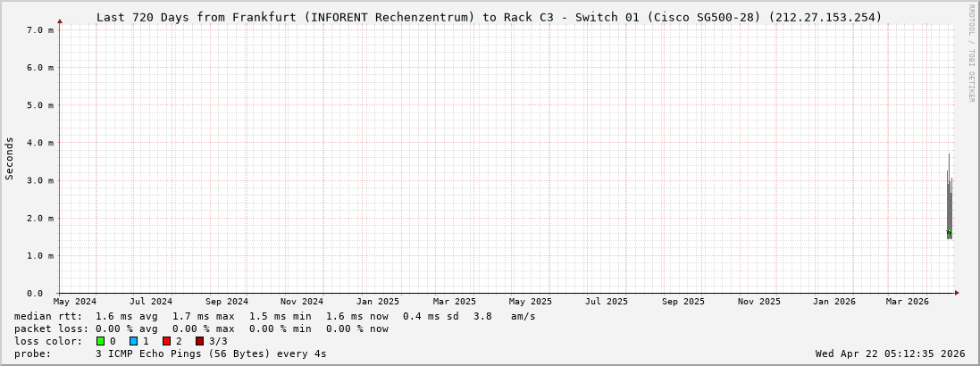
Task: Click the green loss color swatch for 0
Action: tap(101, 341)
